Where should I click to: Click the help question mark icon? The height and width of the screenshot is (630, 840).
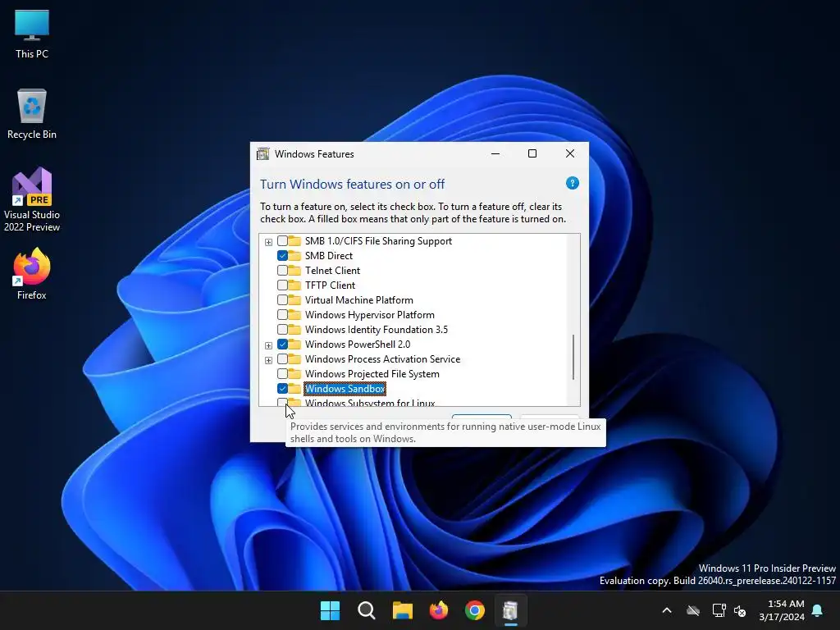coord(572,183)
